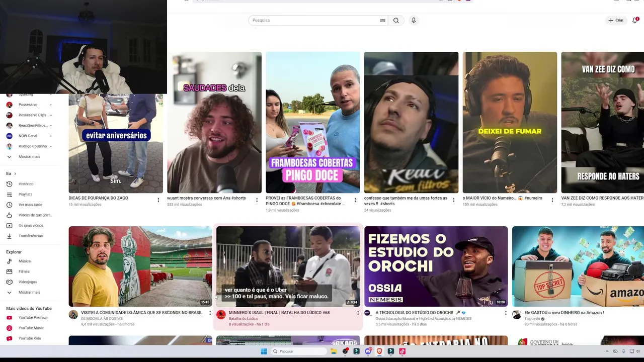The height and width of the screenshot is (362, 644).
Task: Open the Possessivo channel in subscriptions
Action: point(28,105)
